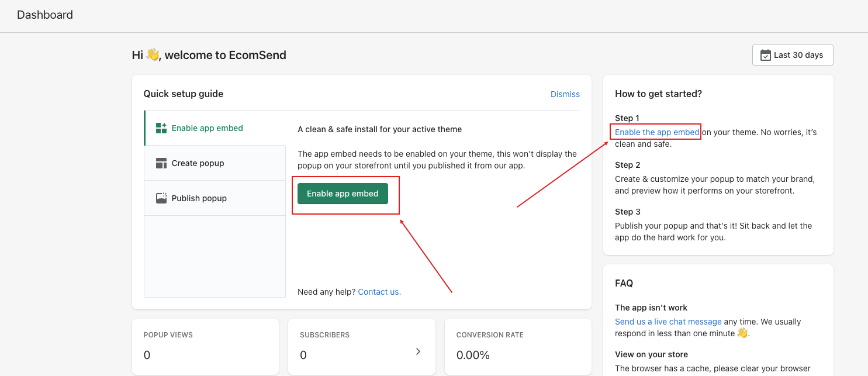Follow the Step 1 Enable the app embed link
Screen dimensions: 868x376
tap(656, 132)
